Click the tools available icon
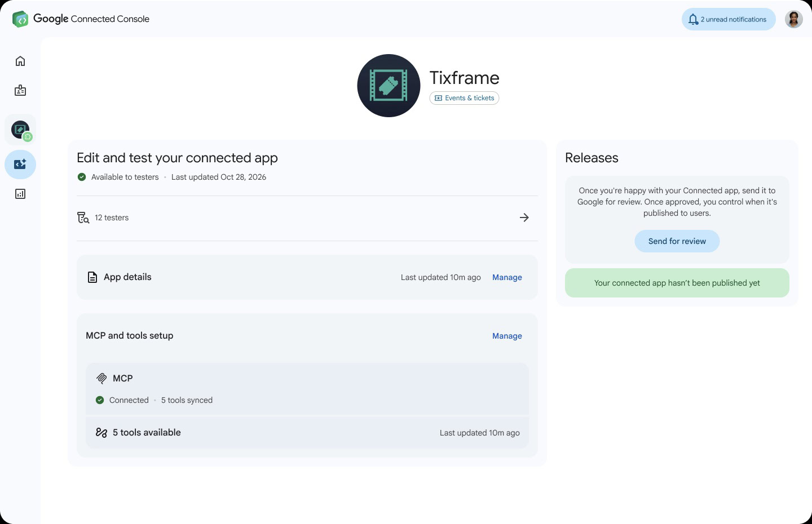 [x=101, y=433]
